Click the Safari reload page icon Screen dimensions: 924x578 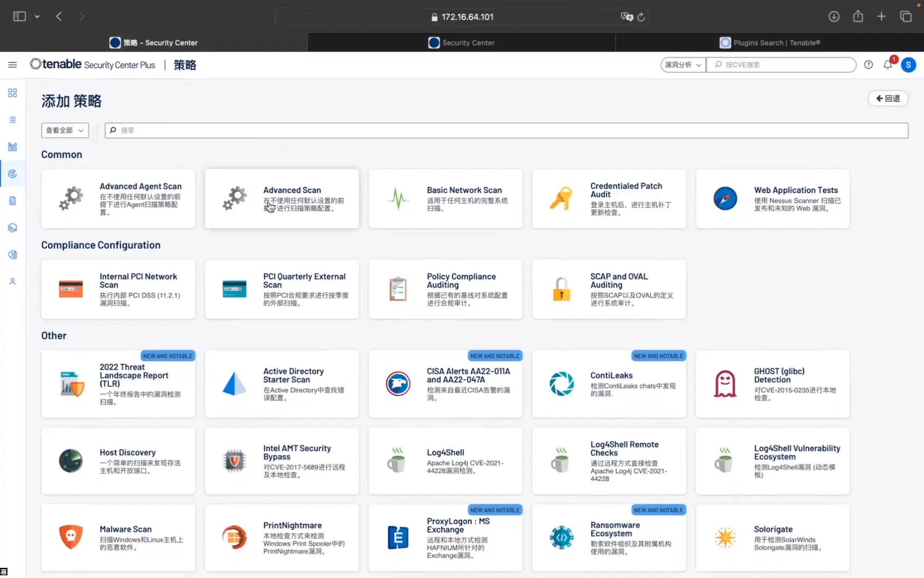tap(641, 17)
